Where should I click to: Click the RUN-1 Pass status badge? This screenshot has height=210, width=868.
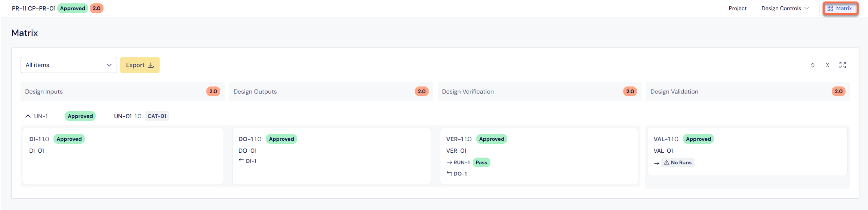tap(481, 162)
